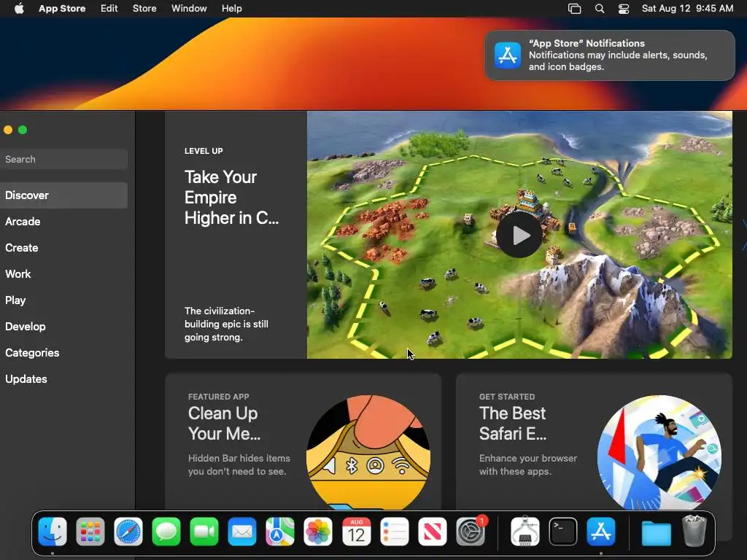Click the GET STARTED label
Image resolution: width=747 pixels, height=560 pixels.
(x=507, y=397)
